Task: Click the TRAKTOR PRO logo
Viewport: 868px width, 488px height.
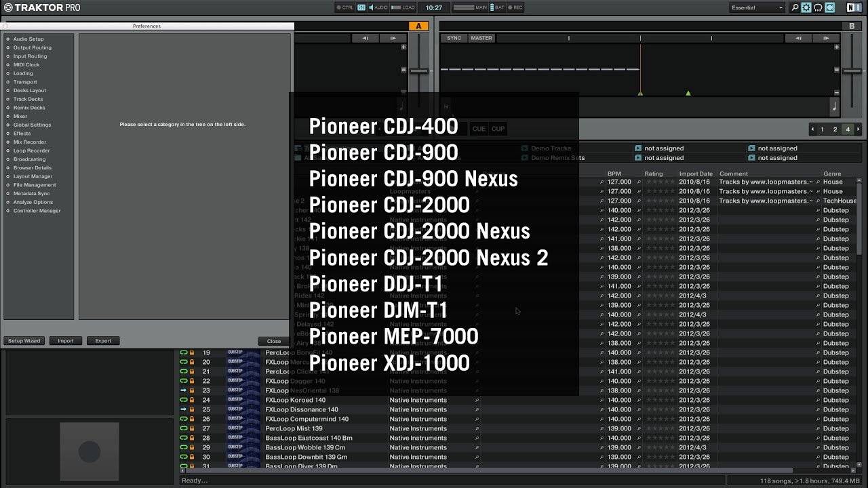Action: pos(42,7)
